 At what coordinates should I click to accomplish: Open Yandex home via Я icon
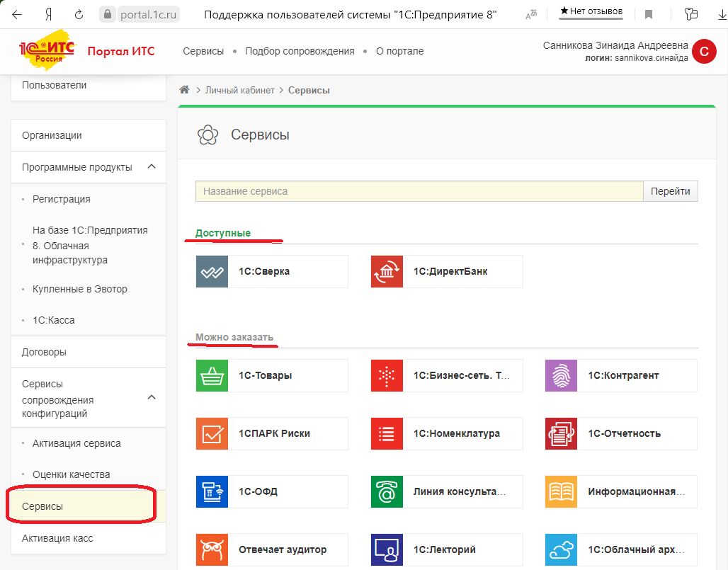tap(48, 14)
